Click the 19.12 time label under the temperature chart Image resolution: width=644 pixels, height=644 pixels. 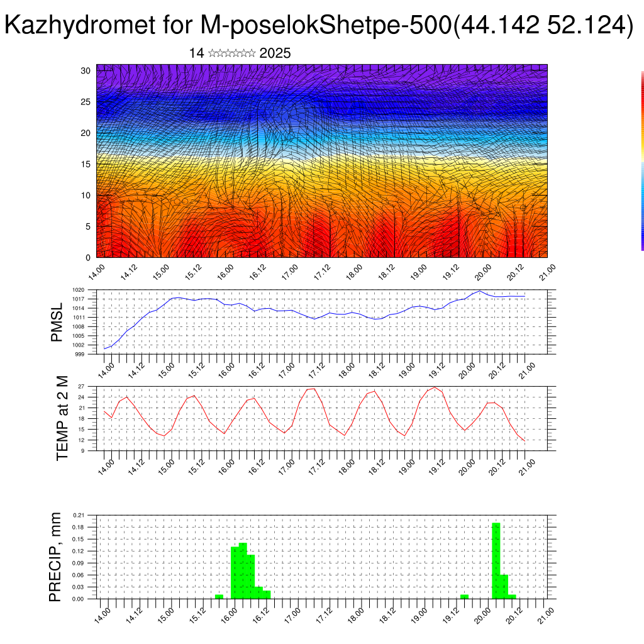pyautogui.click(x=436, y=467)
